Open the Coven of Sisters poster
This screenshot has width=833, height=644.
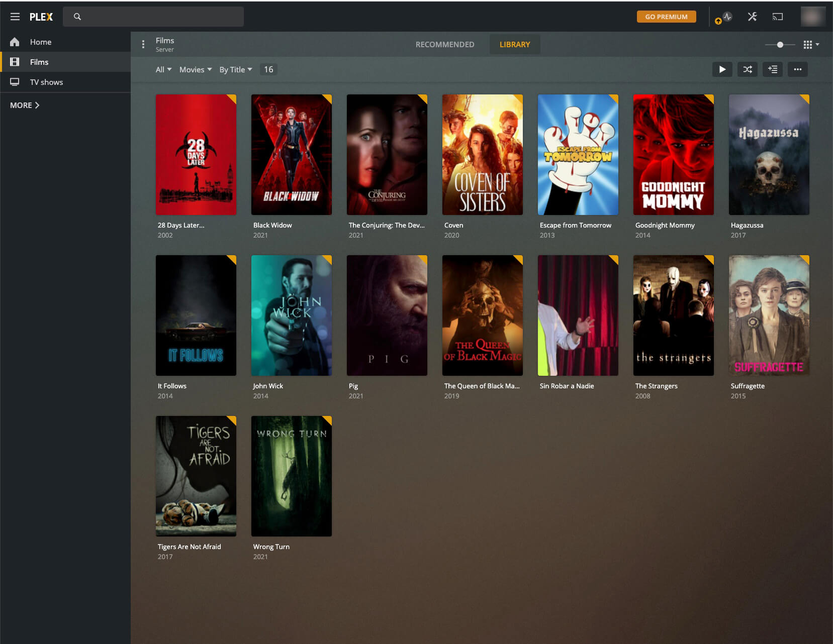coord(483,155)
